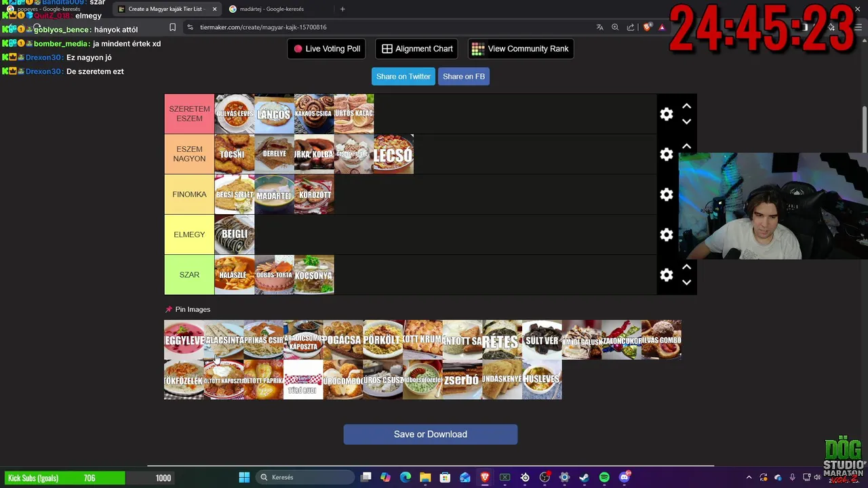Select the DOBOS TORTA image

click(x=275, y=274)
